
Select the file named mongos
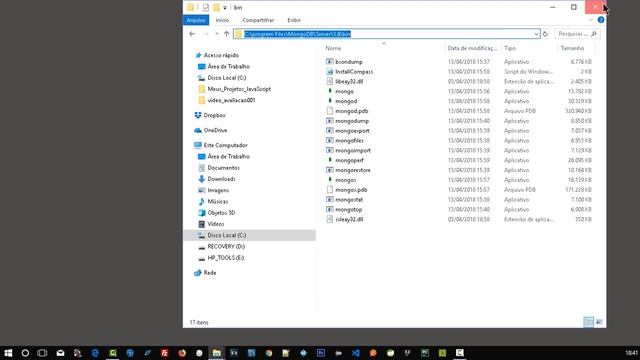point(346,180)
